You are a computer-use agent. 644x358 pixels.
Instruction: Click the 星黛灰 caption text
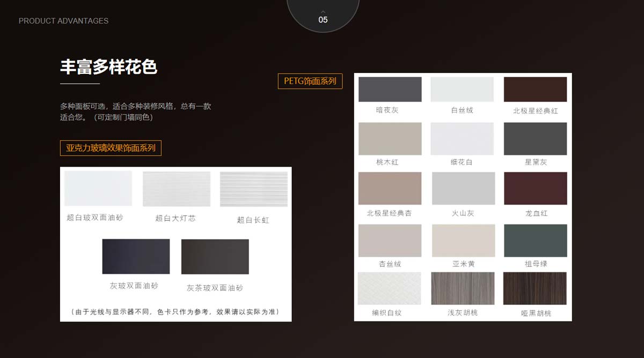coord(536,162)
